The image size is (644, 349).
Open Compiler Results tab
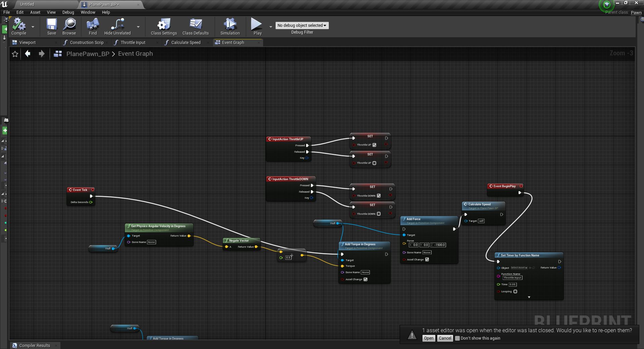35,345
